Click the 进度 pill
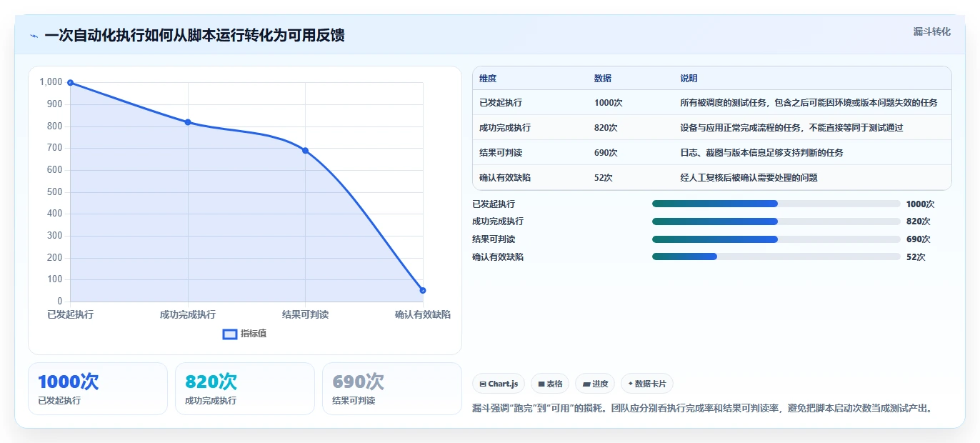This screenshot has height=443, width=980. [595, 384]
